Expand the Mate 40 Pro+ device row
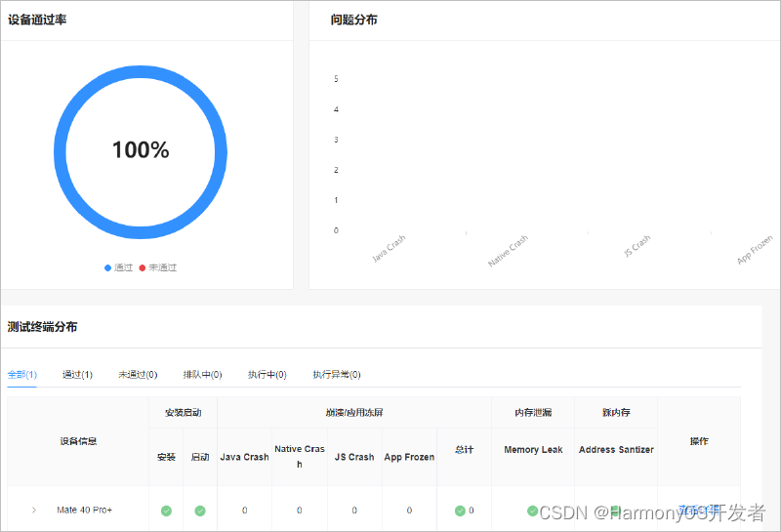Screen dimensions: 781x532 [x=34, y=511]
